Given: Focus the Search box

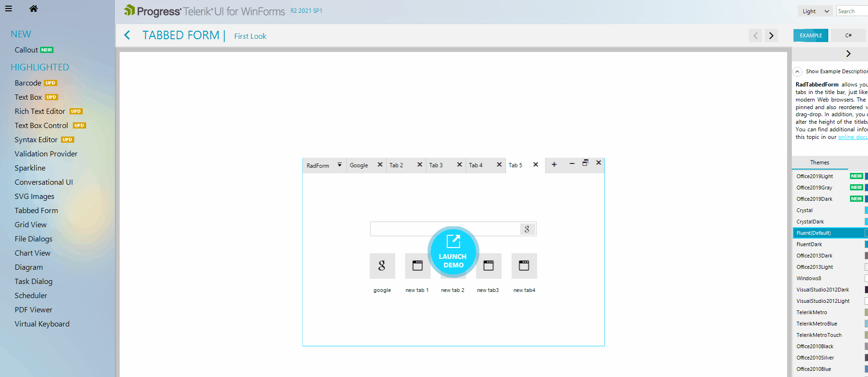Looking at the screenshot, I should pos(852,11).
